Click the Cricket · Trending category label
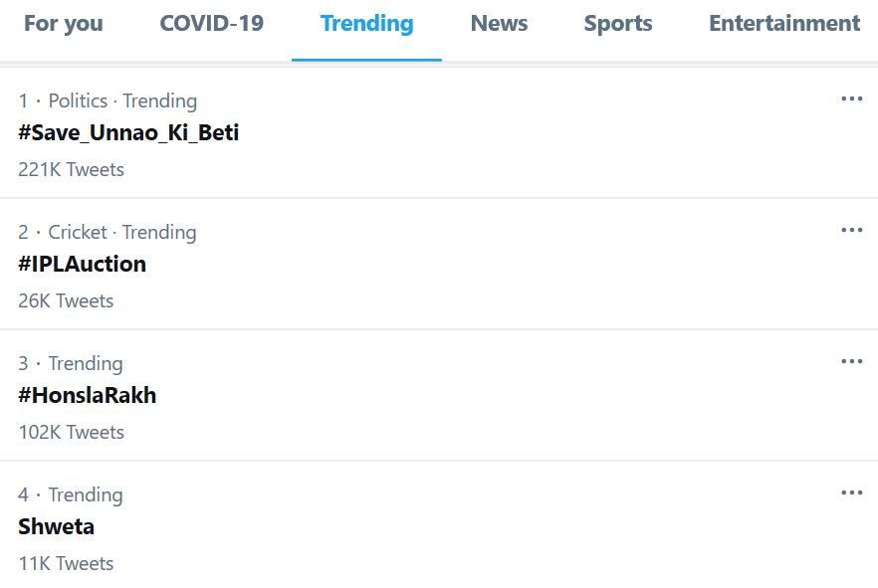 point(121,233)
